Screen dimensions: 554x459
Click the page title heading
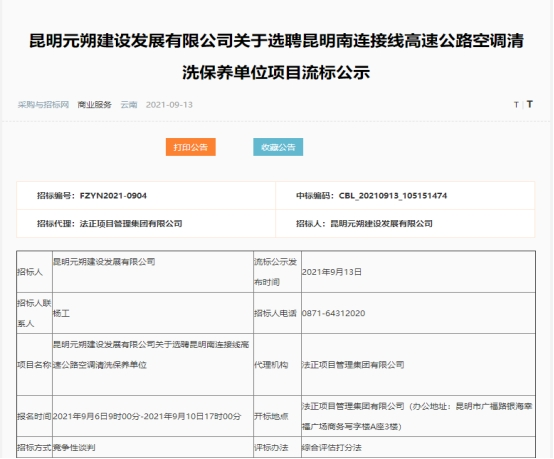coord(276,57)
